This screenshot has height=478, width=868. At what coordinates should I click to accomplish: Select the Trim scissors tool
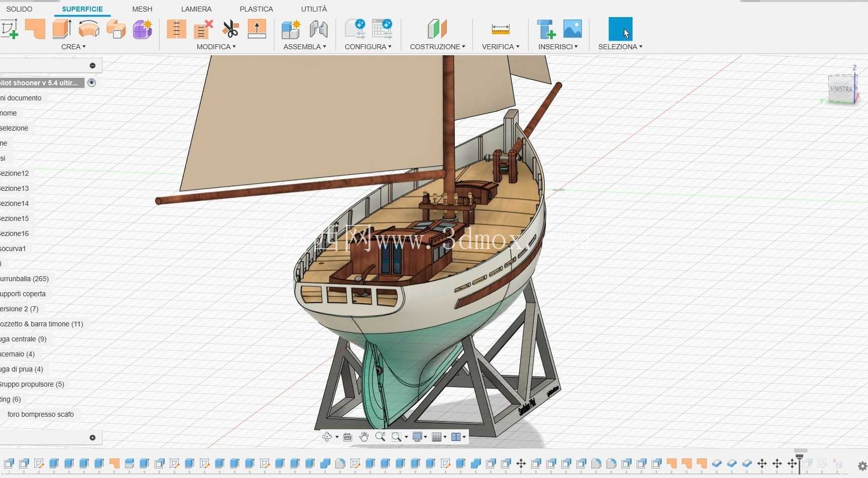[230, 29]
